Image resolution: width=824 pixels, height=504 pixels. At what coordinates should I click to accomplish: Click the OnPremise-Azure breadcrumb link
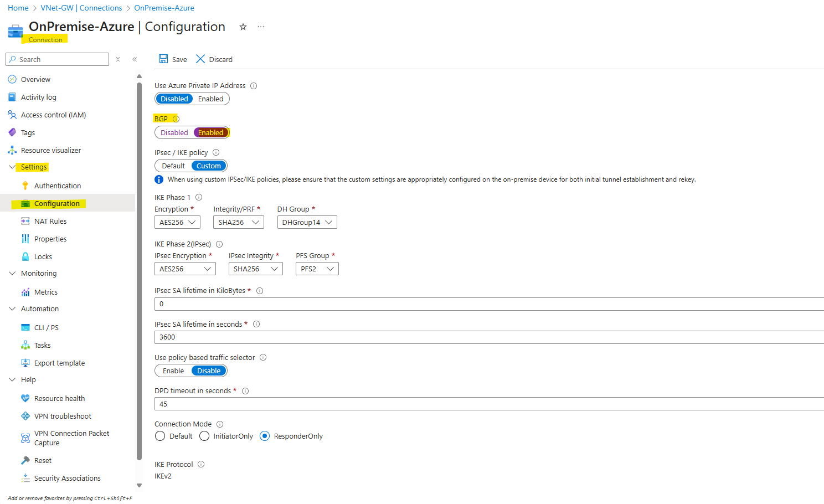[x=164, y=8]
